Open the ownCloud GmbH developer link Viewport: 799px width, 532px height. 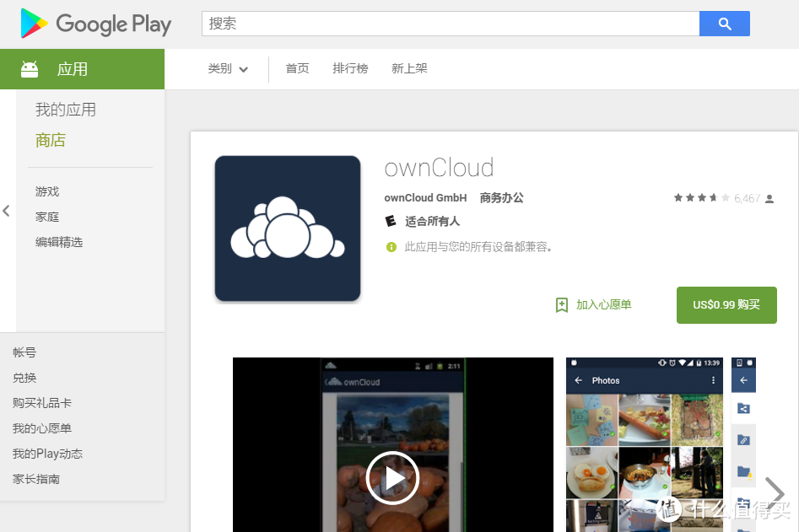425,197
